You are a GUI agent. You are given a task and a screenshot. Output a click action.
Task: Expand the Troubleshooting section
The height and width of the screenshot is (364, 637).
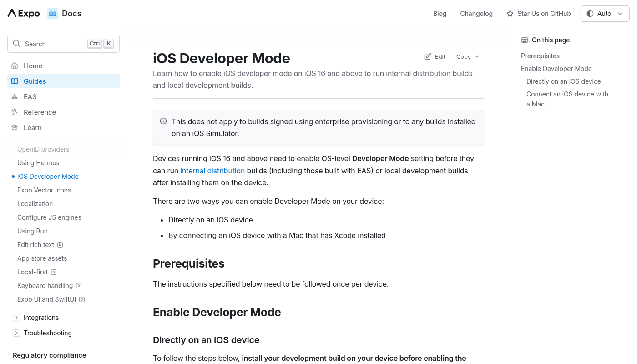click(16, 333)
